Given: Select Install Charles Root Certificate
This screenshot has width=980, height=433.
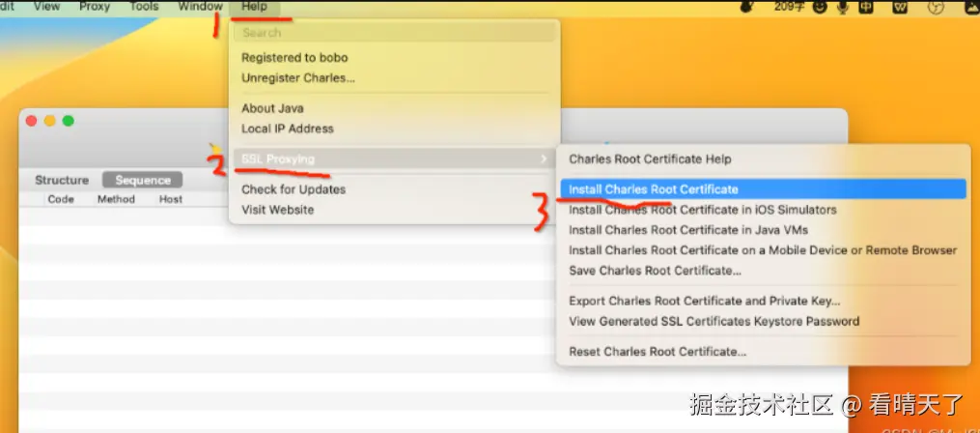Looking at the screenshot, I should pos(763,189).
